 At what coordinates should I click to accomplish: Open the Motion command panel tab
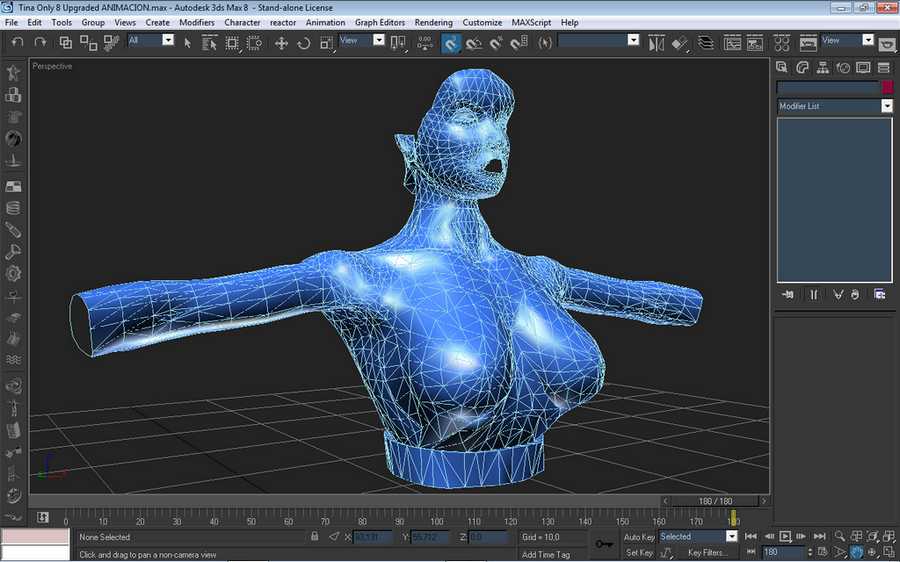[x=842, y=68]
